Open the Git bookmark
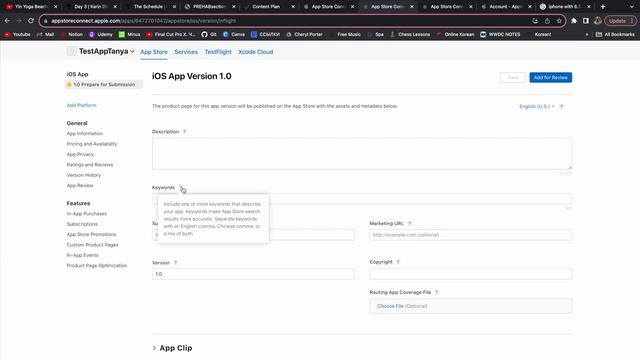 pyautogui.click(x=209, y=34)
